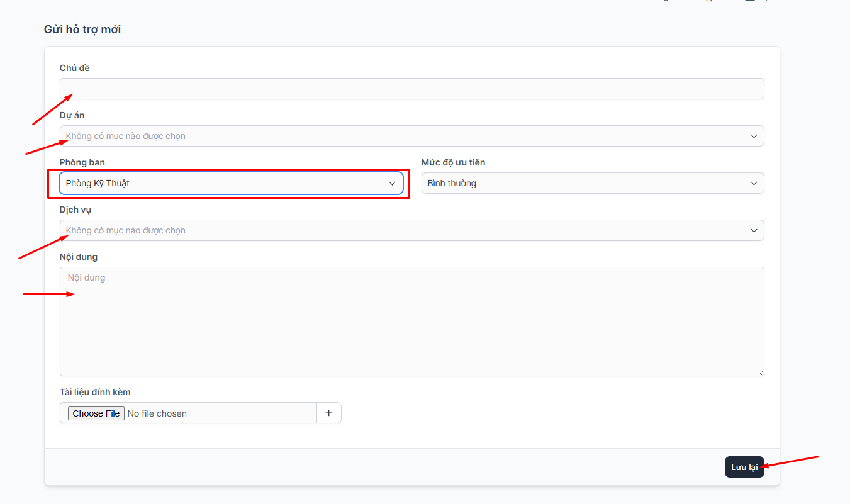This screenshot has width=850, height=504.
Task: Click inside the Nội dung text area
Action: 412,321
